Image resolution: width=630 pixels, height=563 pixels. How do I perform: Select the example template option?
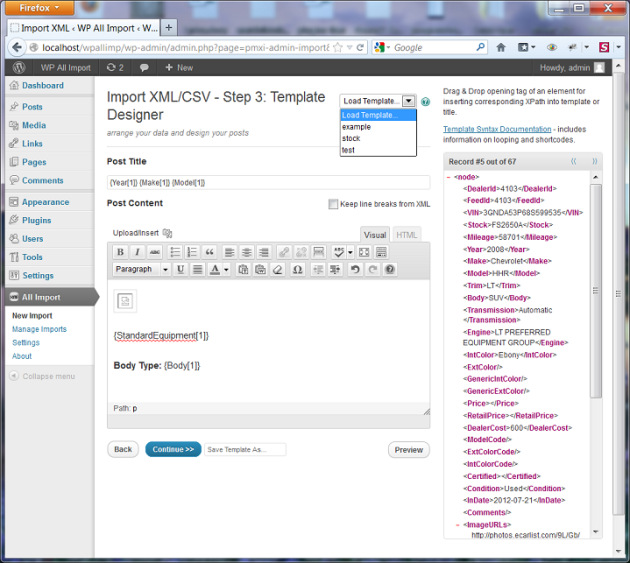(x=378, y=127)
